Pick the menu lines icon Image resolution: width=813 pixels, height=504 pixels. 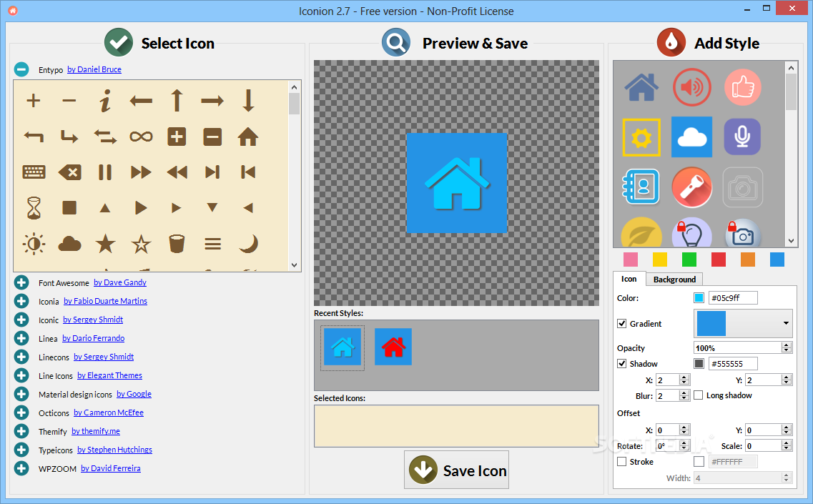pyautogui.click(x=212, y=244)
